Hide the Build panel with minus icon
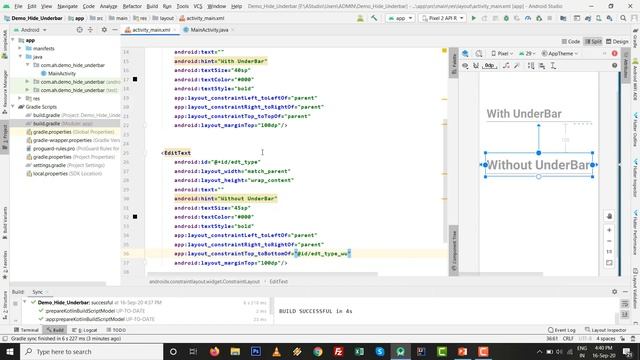Screen dimensions: 640x360 tap(625, 292)
